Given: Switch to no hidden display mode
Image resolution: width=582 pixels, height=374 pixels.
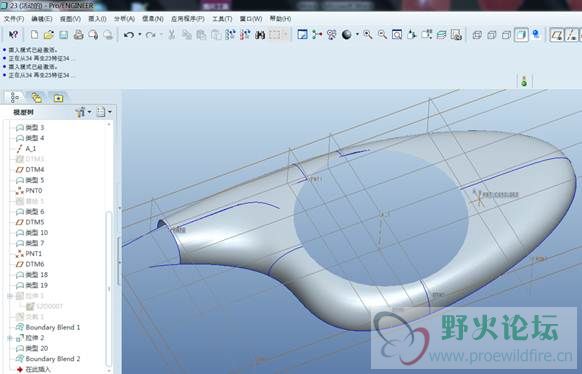Looking at the screenshot, I should [506, 35].
